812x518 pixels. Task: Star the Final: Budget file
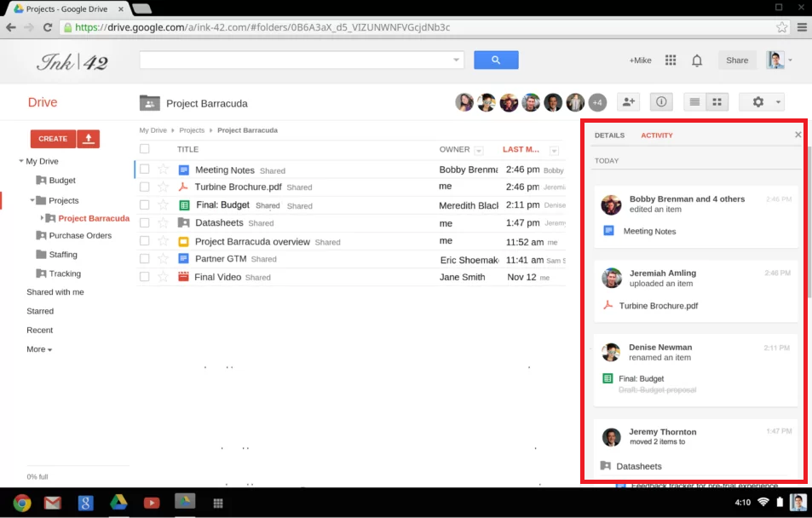coord(163,205)
